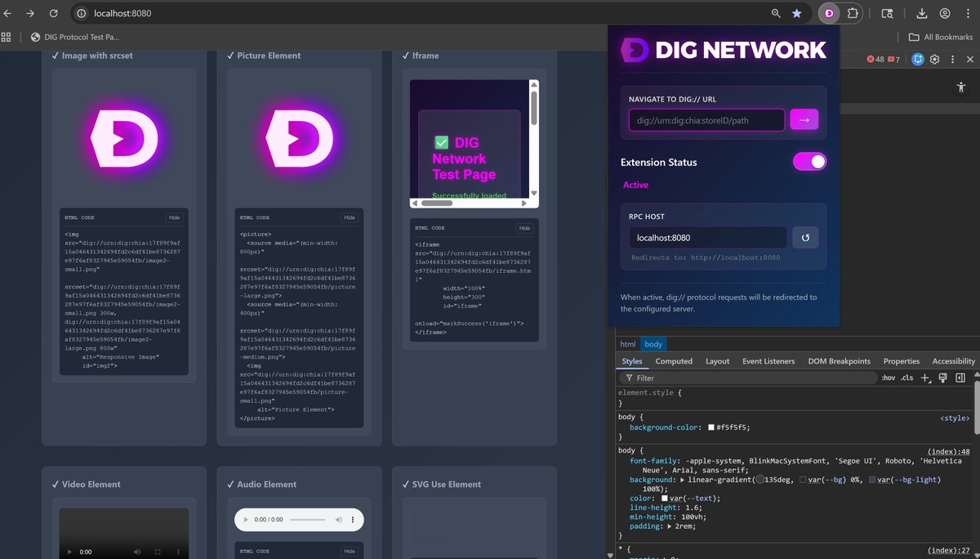
Task: Open the DIG Protocol Test Page bookmark
Action: 74,37
